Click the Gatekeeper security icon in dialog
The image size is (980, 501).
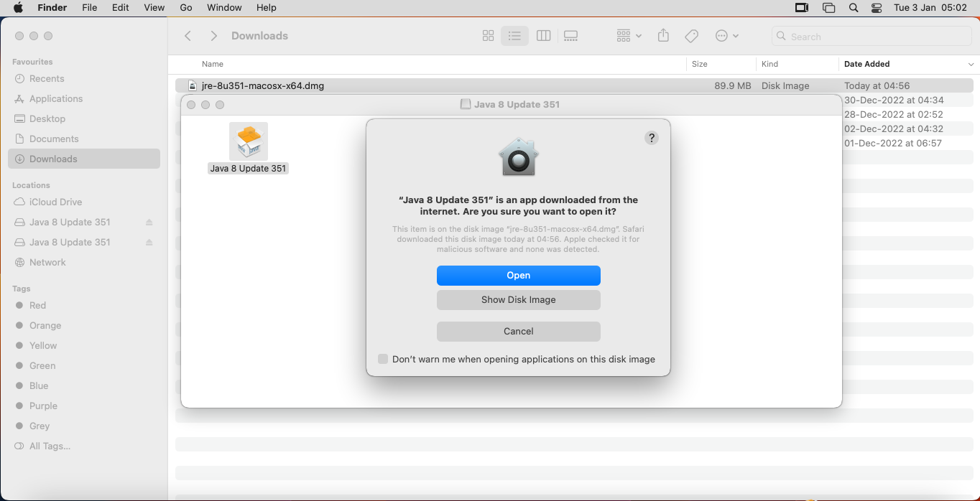(518, 157)
